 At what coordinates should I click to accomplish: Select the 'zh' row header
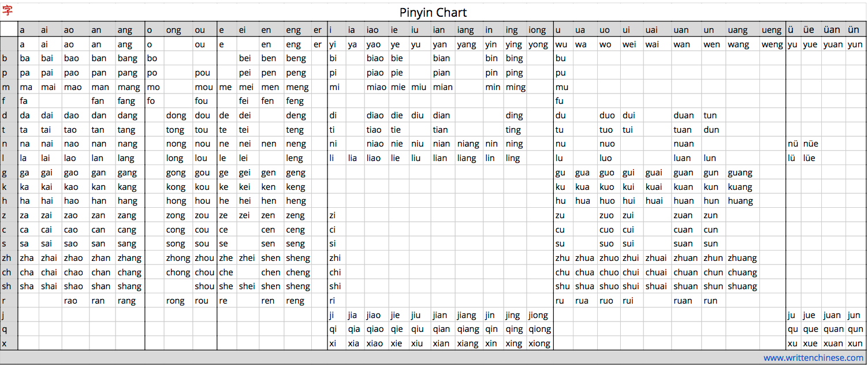(x=8, y=258)
